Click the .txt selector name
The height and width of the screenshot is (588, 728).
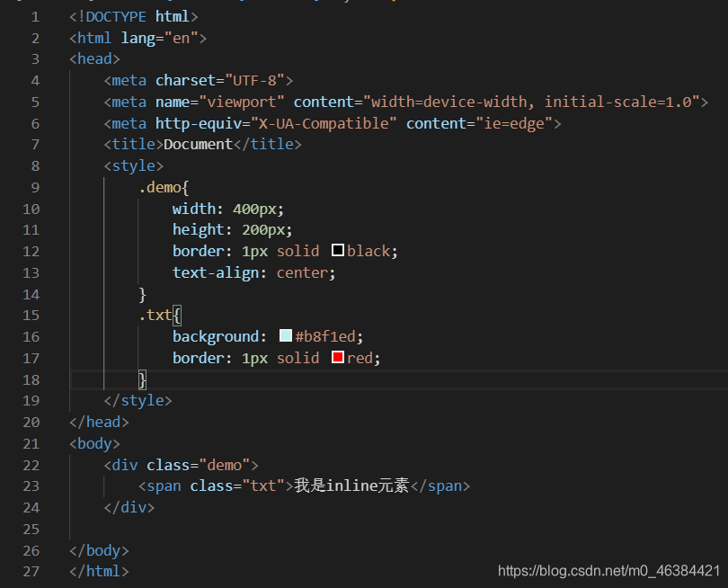155,316
